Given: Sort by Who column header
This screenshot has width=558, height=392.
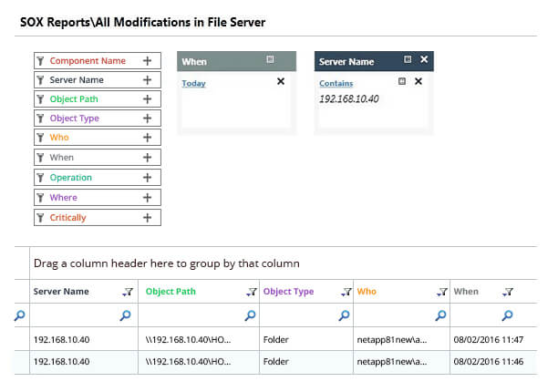Looking at the screenshot, I should pyautogui.click(x=367, y=292).
